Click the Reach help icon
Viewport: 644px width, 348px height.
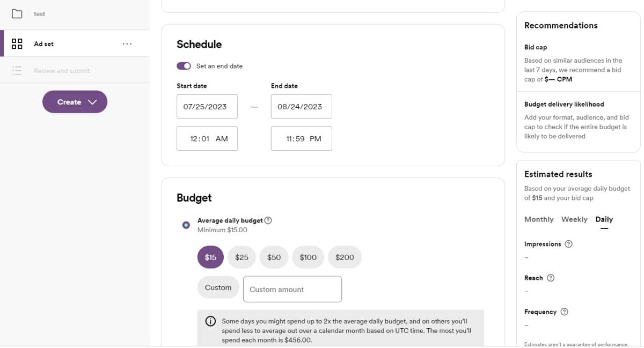pyautogui.click(x=551, y=278)
